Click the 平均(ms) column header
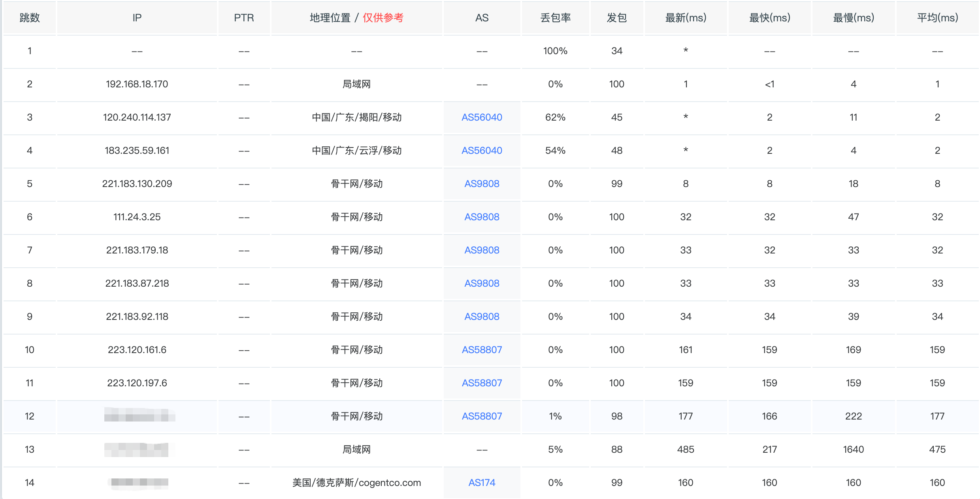 click(937, 18)
